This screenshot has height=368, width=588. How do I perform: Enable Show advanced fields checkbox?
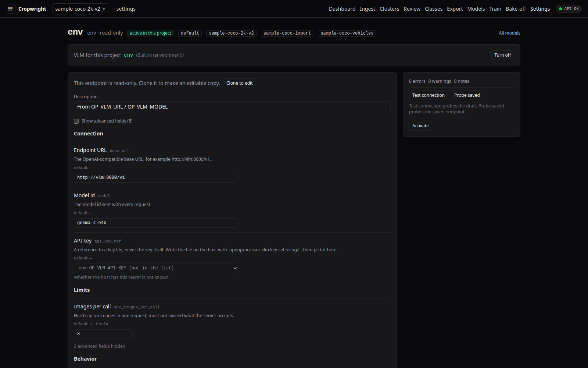(76, 121)
